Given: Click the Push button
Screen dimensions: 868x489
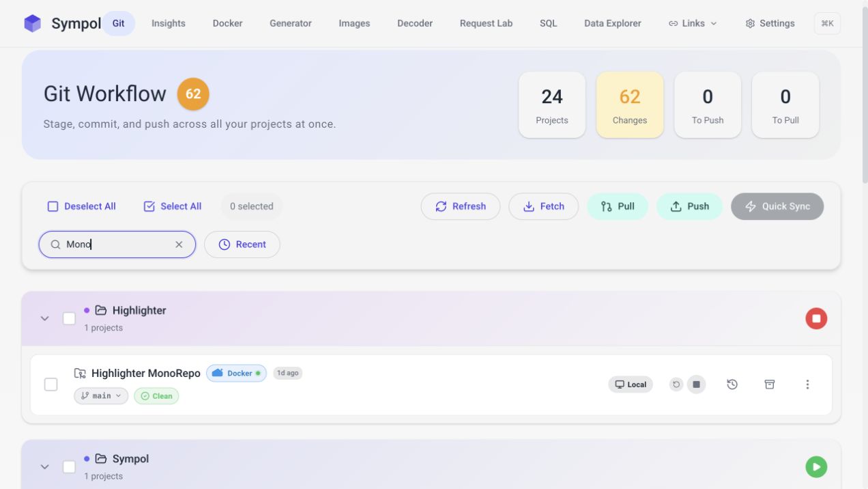Looking at the screenshot, I should [x=689, y=206].
